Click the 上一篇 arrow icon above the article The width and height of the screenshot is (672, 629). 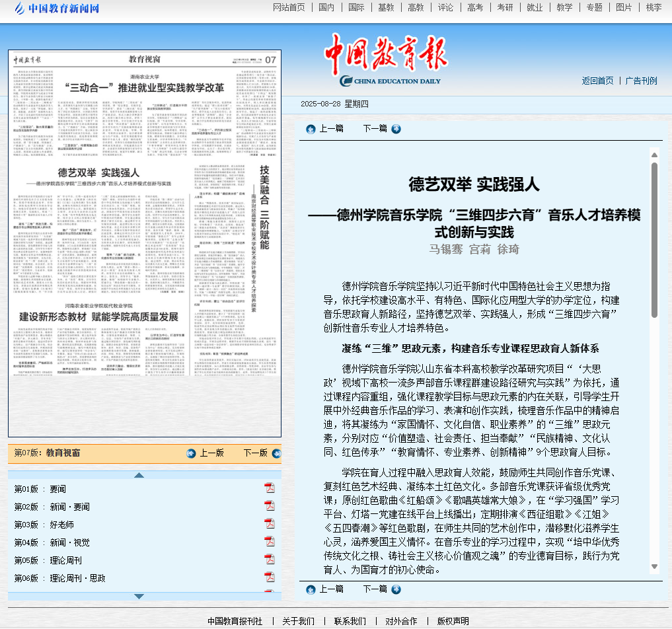pos(311,129)
